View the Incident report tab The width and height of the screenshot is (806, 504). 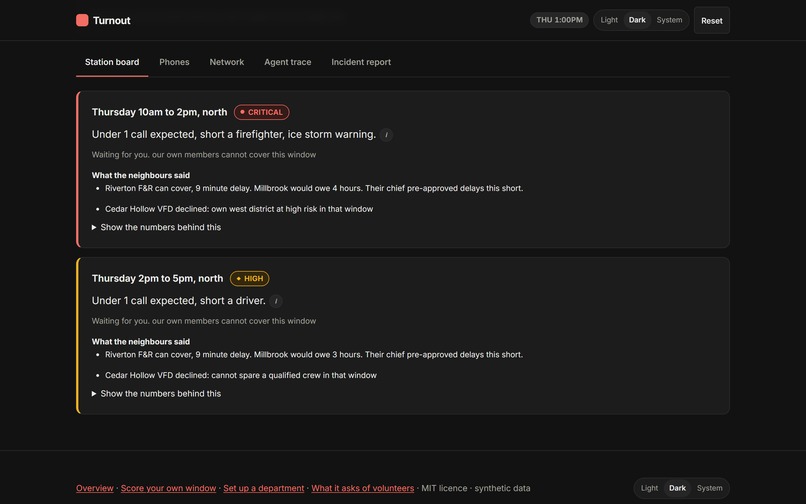[x=361, y=62]
